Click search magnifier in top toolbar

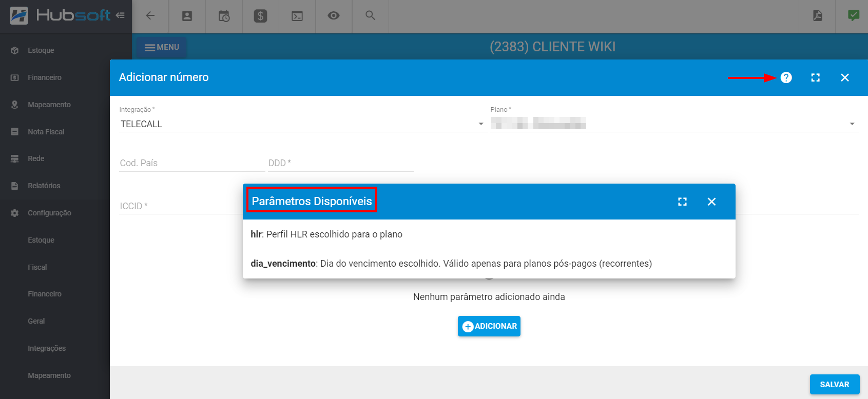pos(370,16)
